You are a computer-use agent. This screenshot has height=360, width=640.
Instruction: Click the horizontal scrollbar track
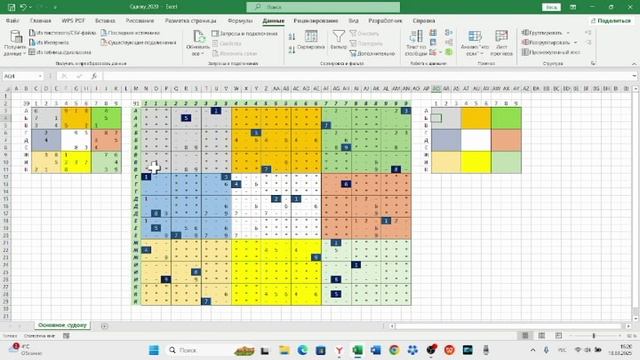(x=509, y=326)
